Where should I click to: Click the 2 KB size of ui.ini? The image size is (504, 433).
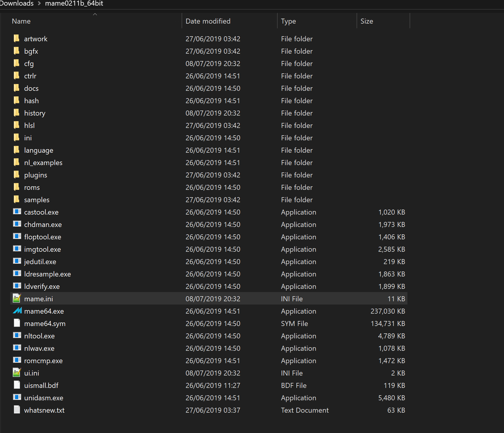pos(398,373)
